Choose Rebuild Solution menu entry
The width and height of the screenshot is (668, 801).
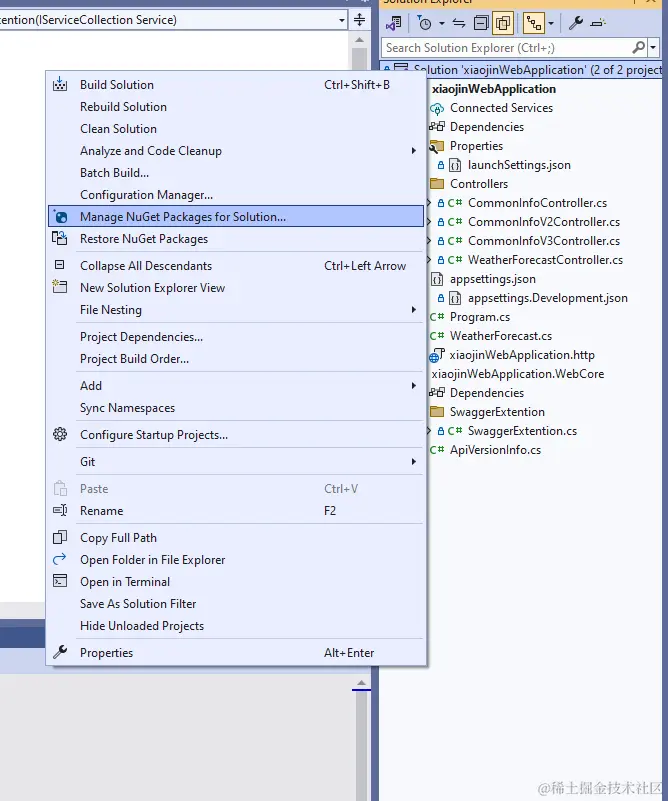(x=236, y=107)
